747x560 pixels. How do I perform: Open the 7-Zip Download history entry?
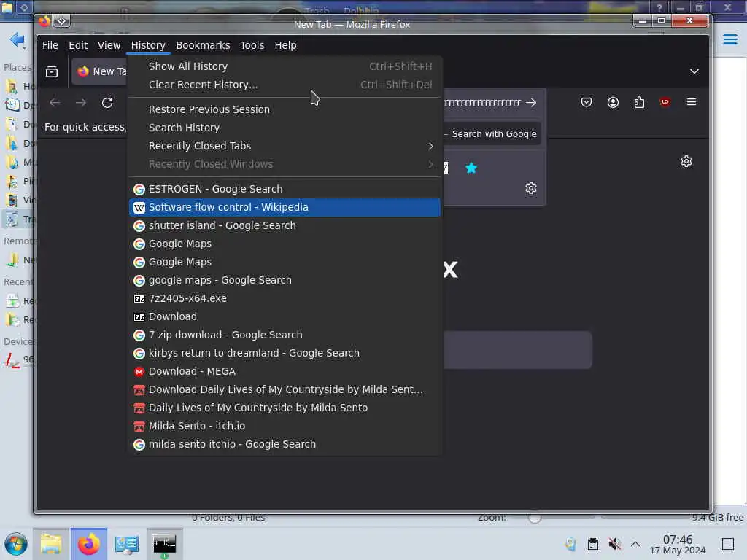[x=285, y=316]
